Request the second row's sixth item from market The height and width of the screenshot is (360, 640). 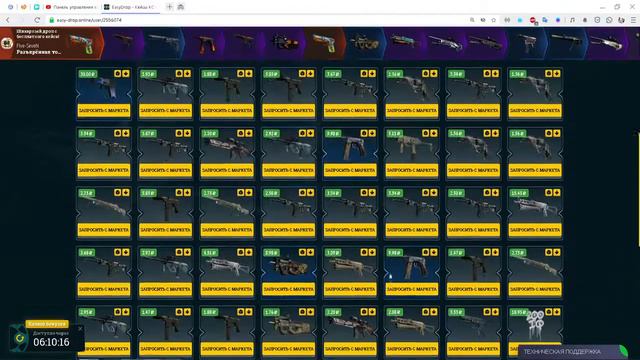coord(411,170)
